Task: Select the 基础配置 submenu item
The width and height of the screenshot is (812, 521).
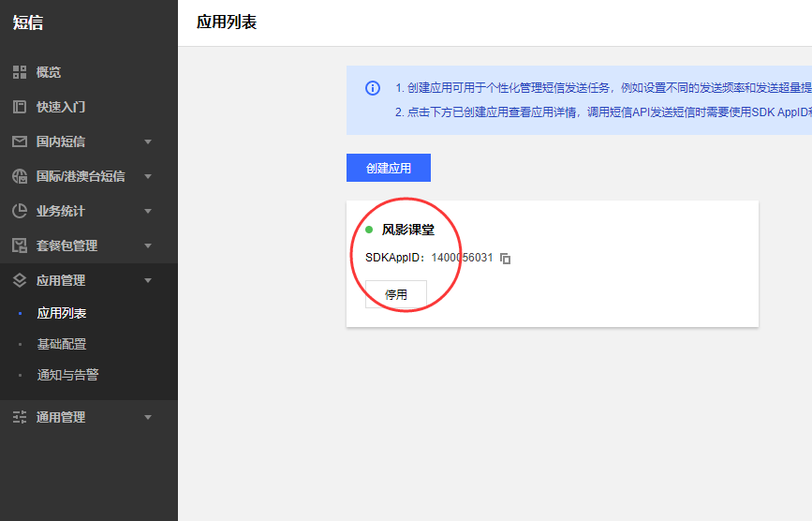Action: click(x=62, y=344)
